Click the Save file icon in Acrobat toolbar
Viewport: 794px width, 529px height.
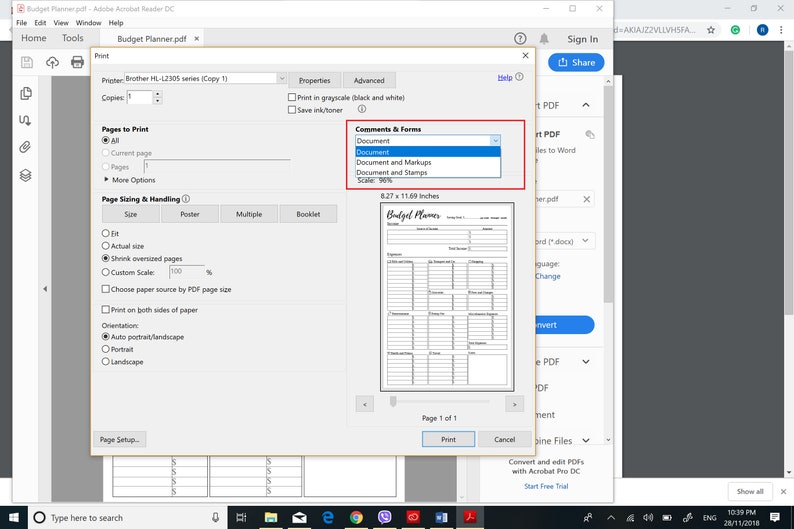27,62
